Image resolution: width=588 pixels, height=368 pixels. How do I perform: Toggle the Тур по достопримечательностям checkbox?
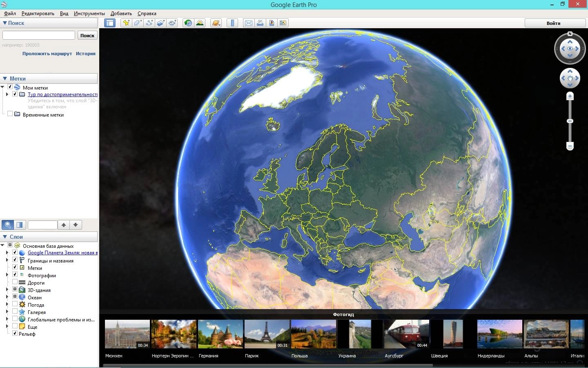15,94
